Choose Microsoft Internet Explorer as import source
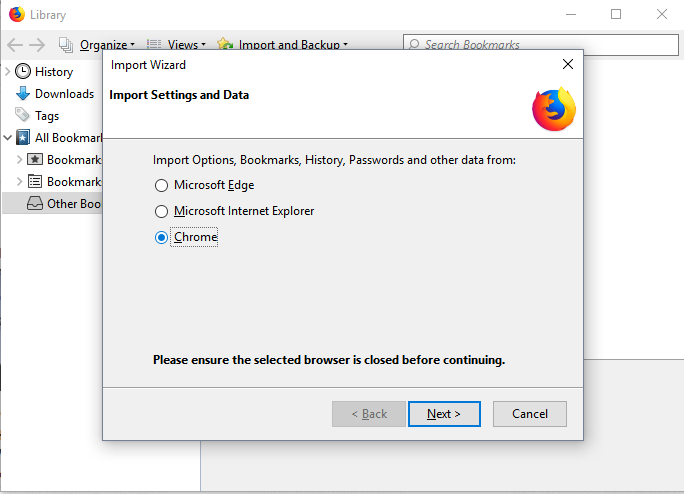 point(161,211)
